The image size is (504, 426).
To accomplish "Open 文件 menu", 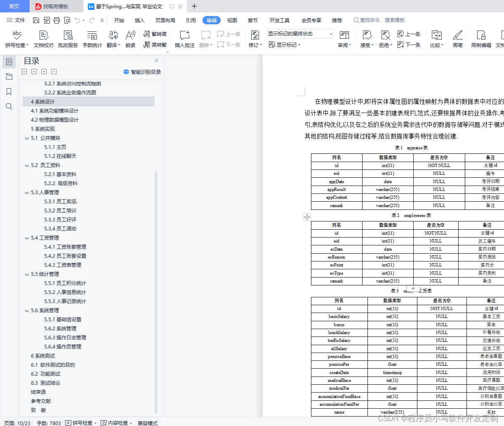I will coord(16,20).
